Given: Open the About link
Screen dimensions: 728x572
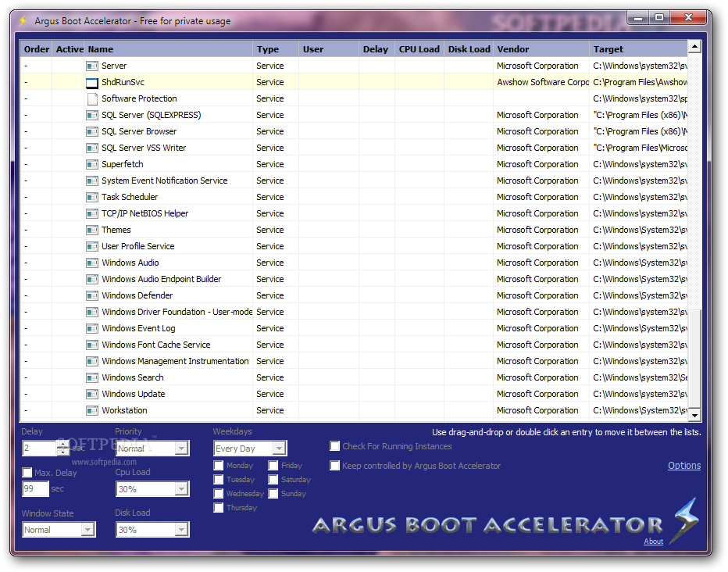Looking at the screenshot, I should [653, 542].
